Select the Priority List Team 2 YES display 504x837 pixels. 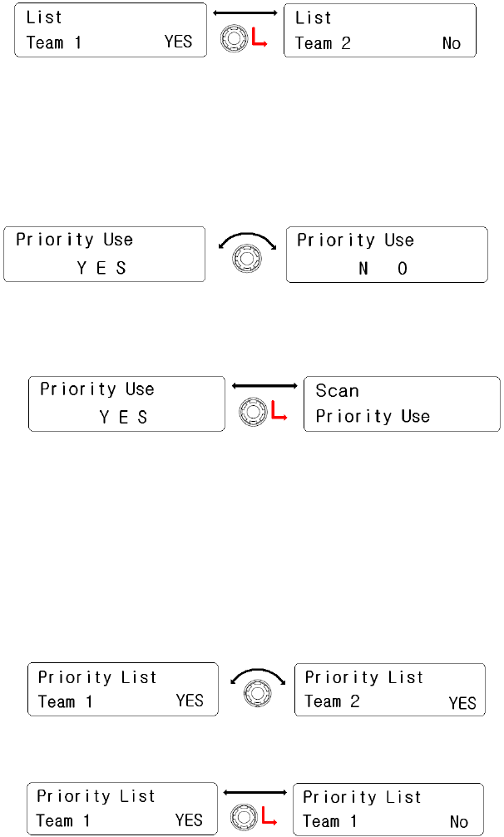pyautogui.click(x=390, y=690)
